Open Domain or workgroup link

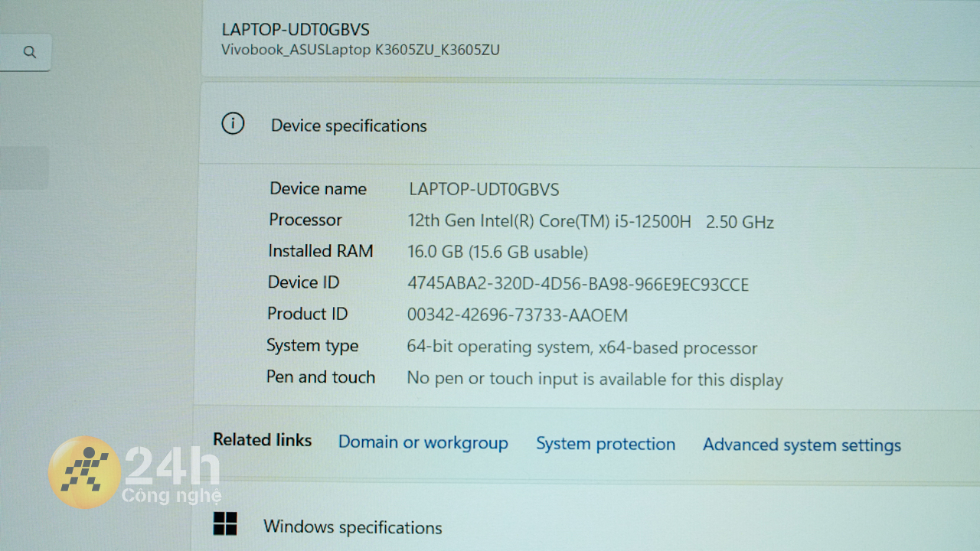pyautogui.click(x=423, y=442)
